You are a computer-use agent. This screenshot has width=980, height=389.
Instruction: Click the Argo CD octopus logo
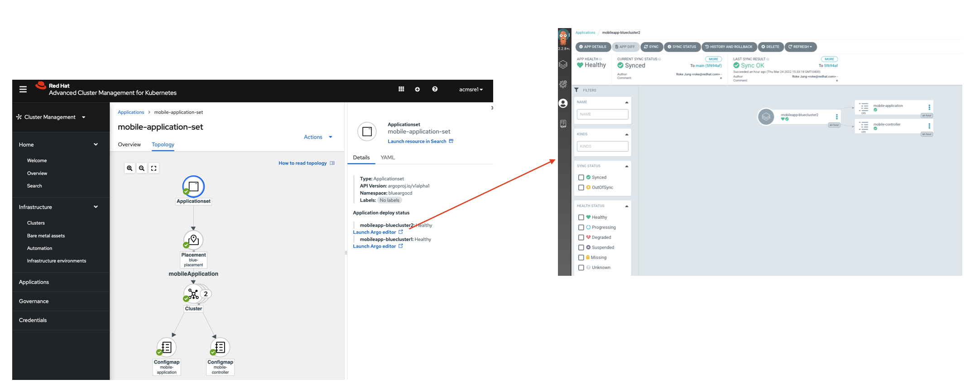[564, 38]
